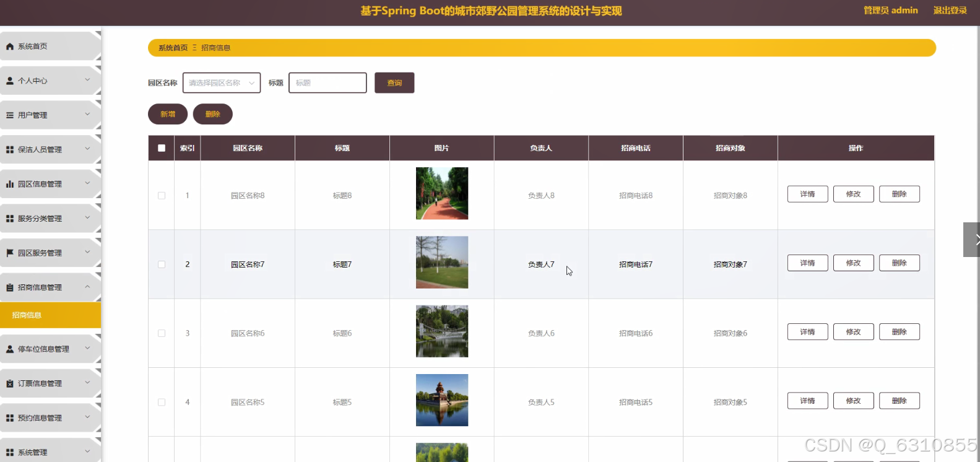Screen dimensions: 980x462
Task: Click the grass lawn thumbnail in row 2
Action: pyautogui.click(x=442, y=263)
